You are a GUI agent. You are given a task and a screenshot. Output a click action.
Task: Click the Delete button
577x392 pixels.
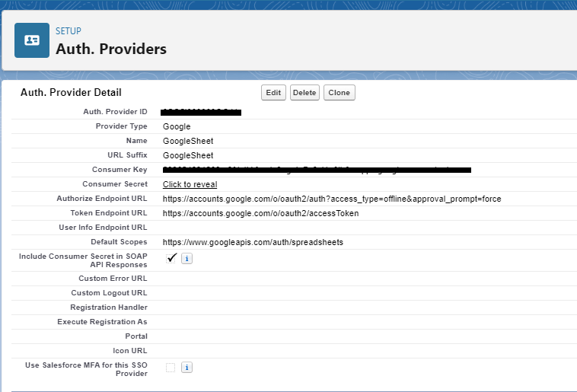pyautogui.click(x=304, y=92)
